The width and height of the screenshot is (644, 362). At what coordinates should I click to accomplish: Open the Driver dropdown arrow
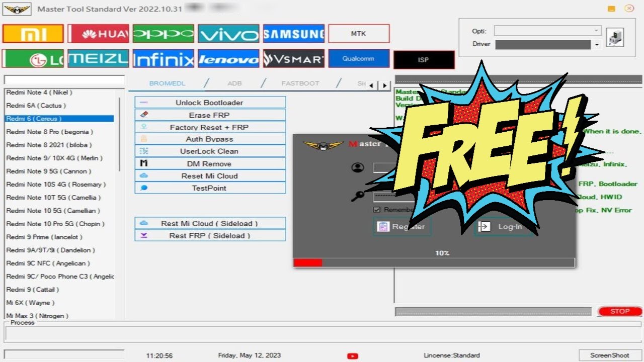click(x=597, y=45)
